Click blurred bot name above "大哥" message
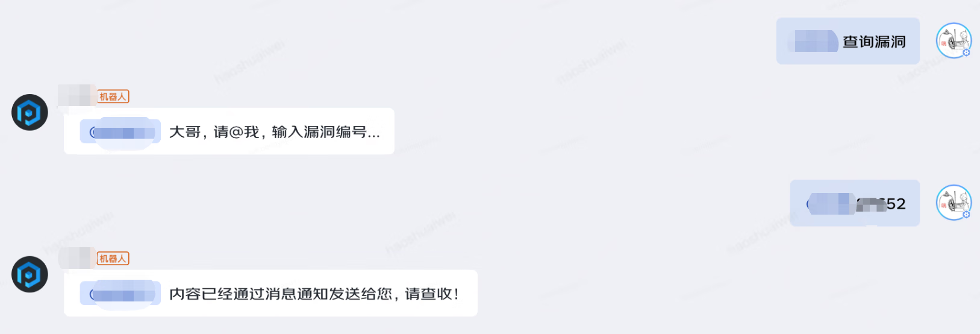The width and height of the screenshot is (980, 334). 76,95
